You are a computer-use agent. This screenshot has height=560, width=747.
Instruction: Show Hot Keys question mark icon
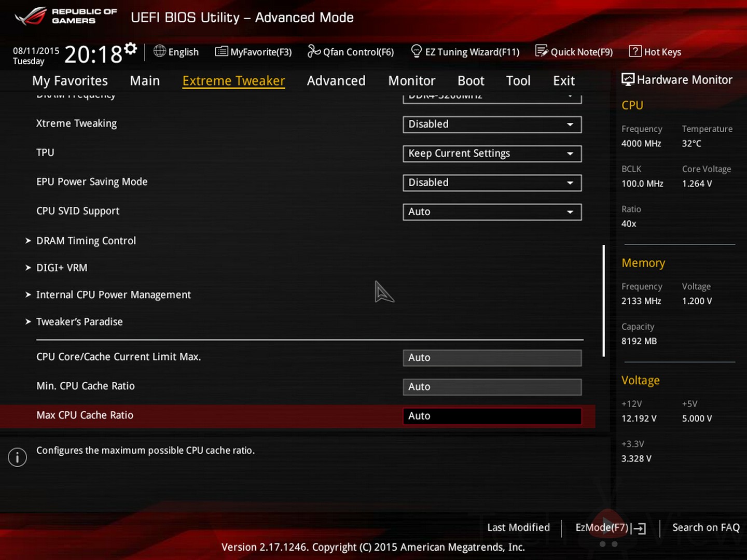point(635,51)
